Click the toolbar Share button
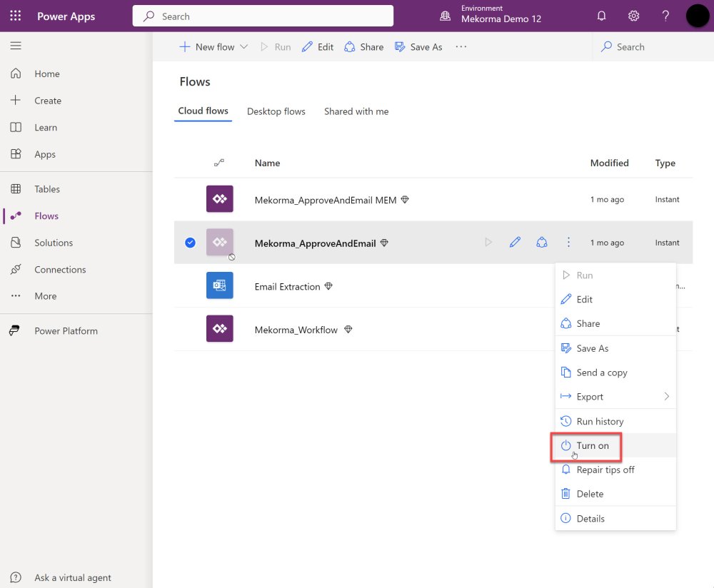Image resolution: width=714 pixels, height=588 pixels. coord(363,47)
